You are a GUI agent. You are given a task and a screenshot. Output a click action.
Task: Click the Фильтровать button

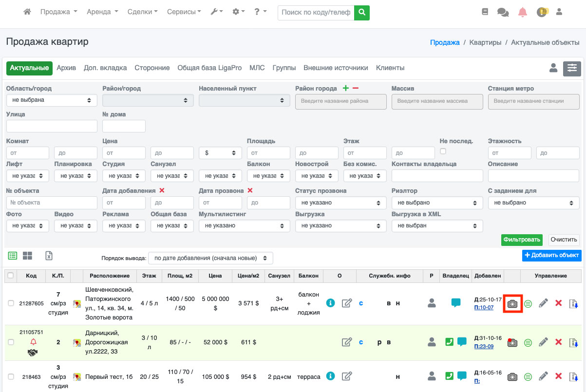tap(522, 240)
